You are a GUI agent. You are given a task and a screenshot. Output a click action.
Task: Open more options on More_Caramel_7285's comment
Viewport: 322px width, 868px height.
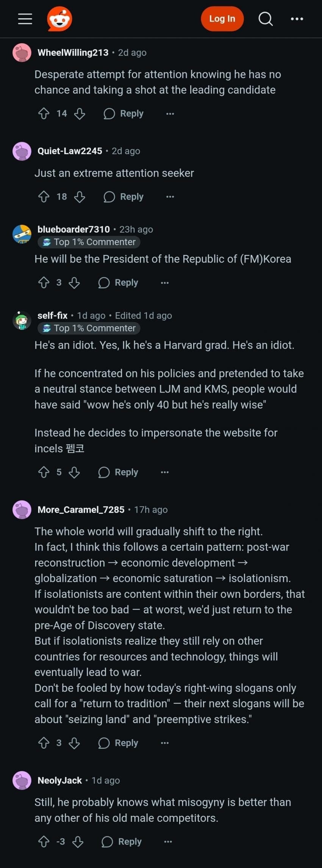coord(165,743)
